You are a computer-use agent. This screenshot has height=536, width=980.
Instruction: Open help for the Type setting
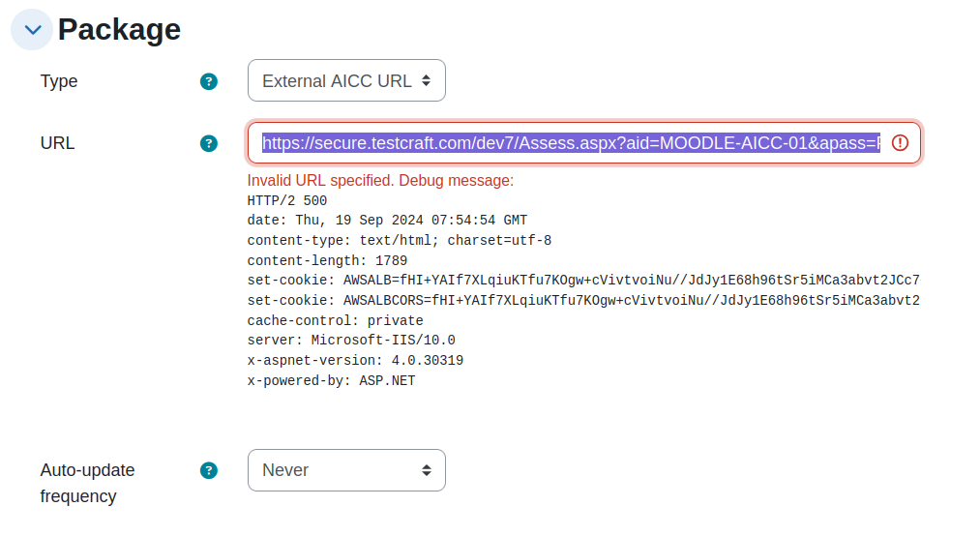[209, 81]
